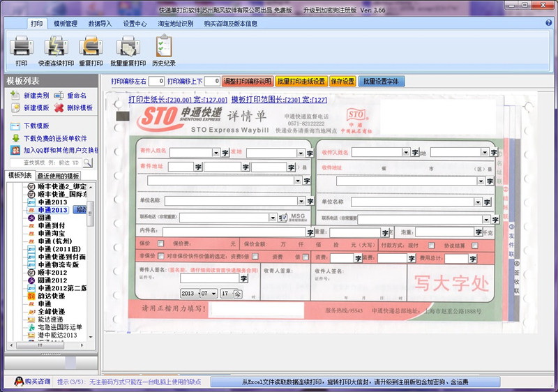Image resolution: width=558 pixels, height=392 pixels.
Task: Click 摸板打印范围长 range link
Action: pos(279,100)
